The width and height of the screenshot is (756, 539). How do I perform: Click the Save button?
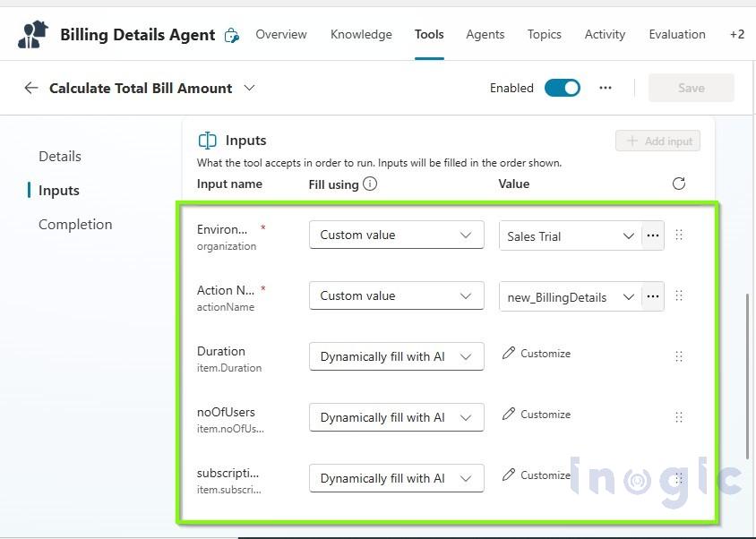(691, 88)
